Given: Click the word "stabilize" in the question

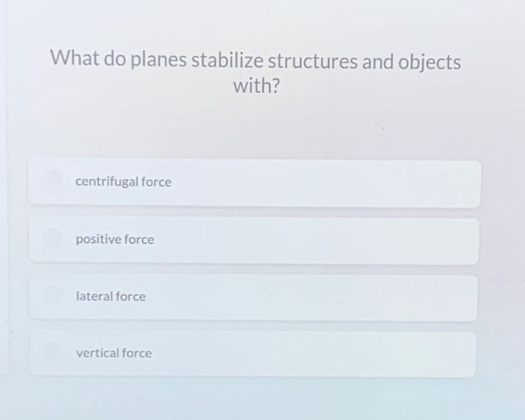Looking at the screenshot, I should point(228,61).
